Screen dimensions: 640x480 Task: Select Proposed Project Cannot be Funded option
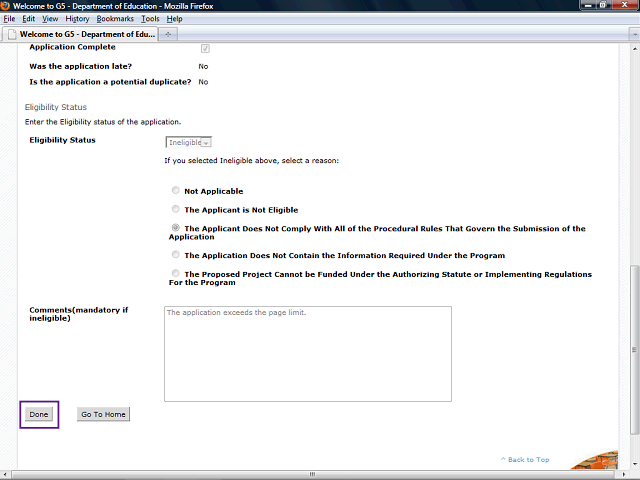[x=176, y=273]
